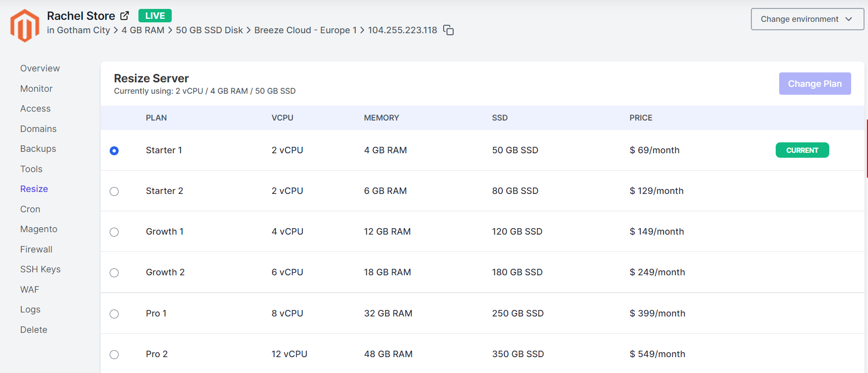
Task: Click the IP address 104.255.223.118
Action: 402,30
